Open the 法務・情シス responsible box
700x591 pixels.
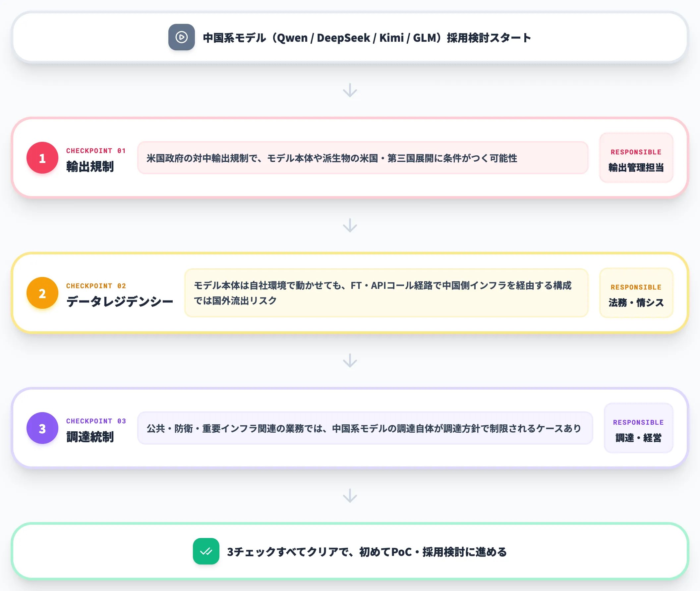click(636, 293)
